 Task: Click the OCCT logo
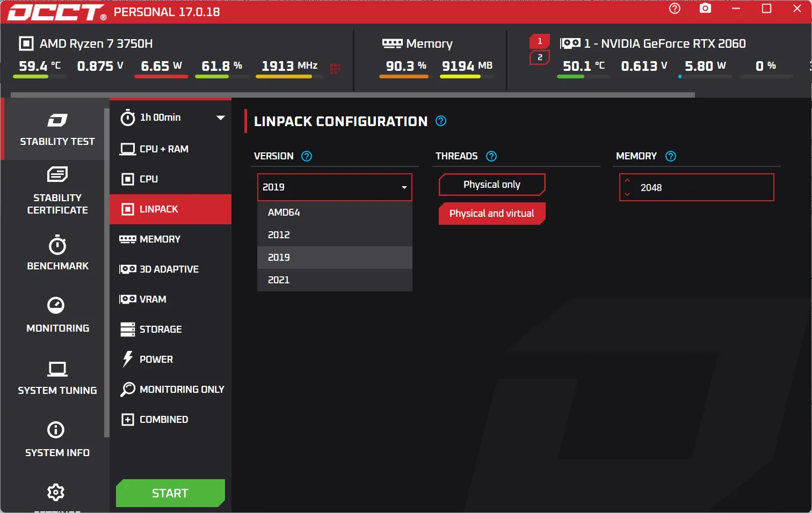pyautogui.click(x=57, y=12)
